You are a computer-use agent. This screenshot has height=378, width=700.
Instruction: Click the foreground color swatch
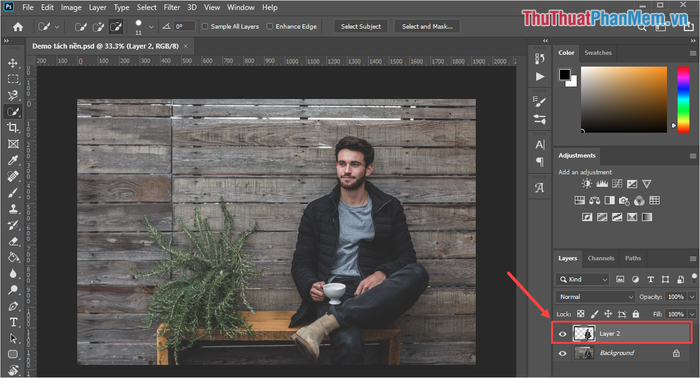point(564,75)
